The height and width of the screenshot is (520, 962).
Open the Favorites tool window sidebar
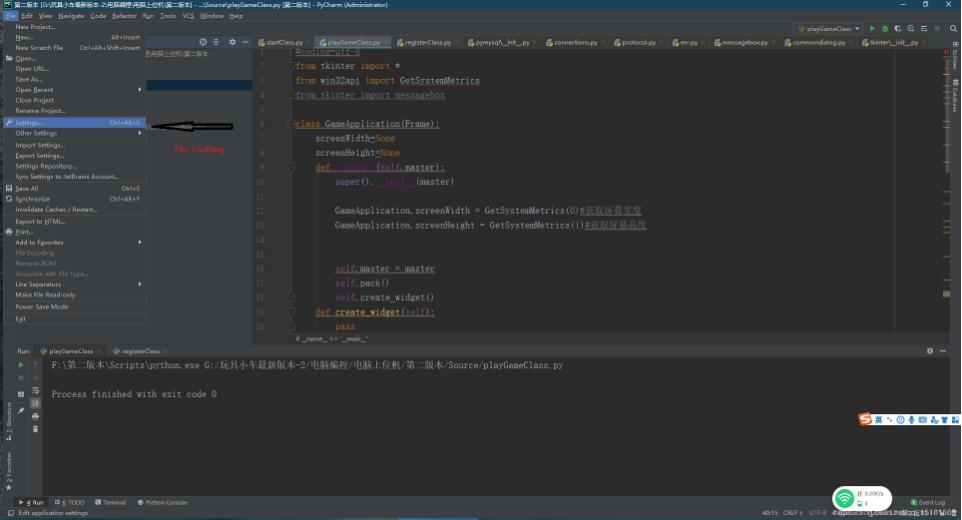9,471
